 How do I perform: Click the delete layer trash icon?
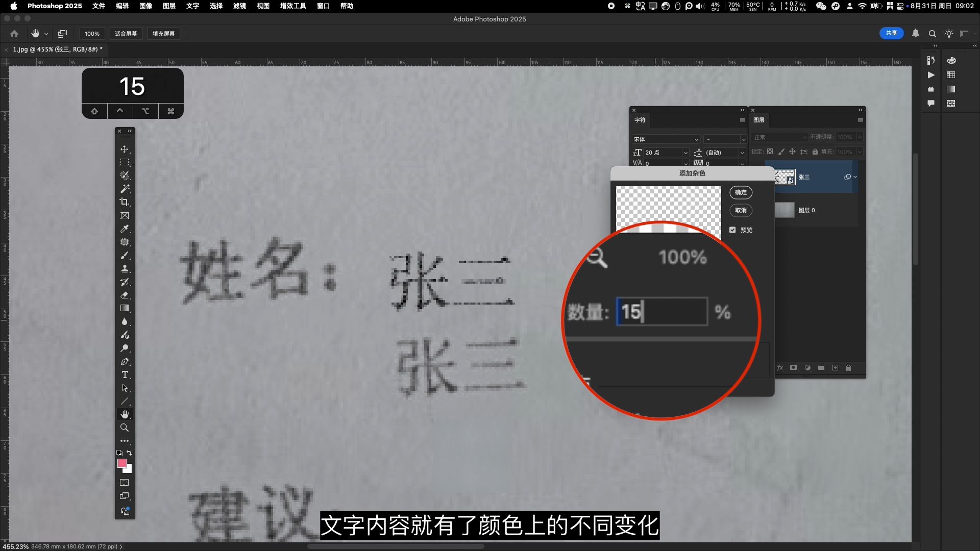(848, 367)
